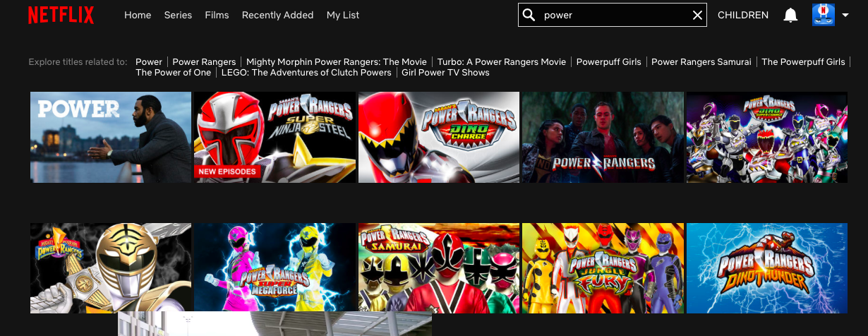This screenshot has width=868, height=336.
Task: Select the Power series thumbnail
Action: tap(111, 137)
